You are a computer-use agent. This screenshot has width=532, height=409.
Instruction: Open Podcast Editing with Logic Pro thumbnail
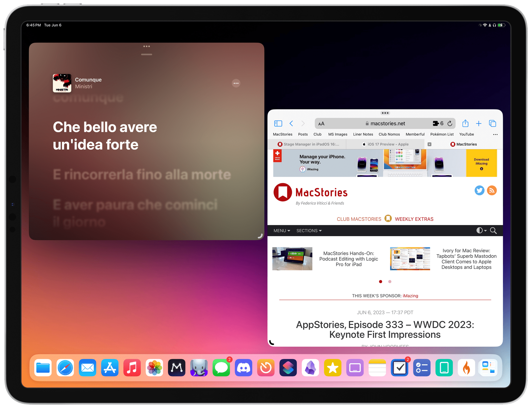292,259
